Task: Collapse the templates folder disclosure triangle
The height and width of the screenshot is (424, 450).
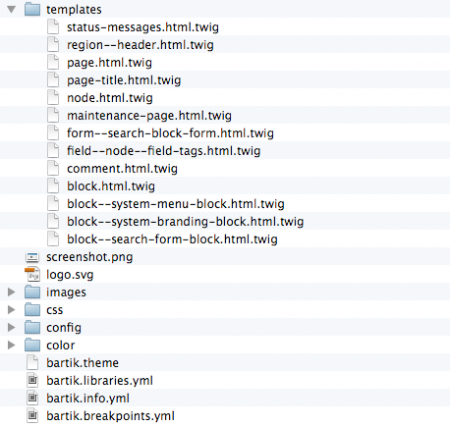Action: tap(12, 9)
